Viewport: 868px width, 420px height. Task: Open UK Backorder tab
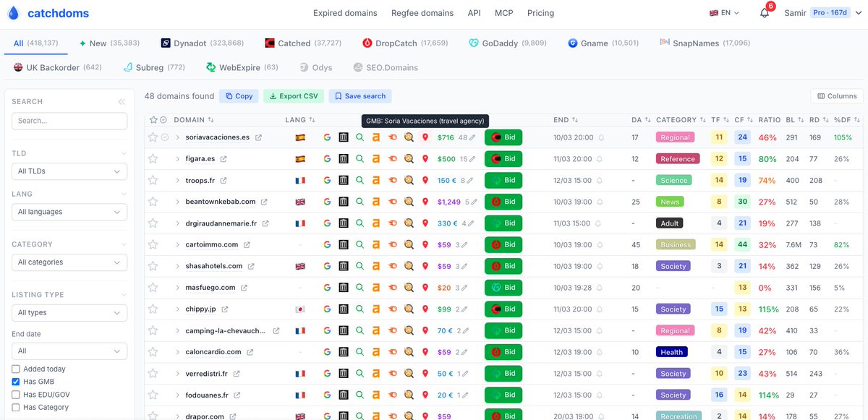click(58, 68)
